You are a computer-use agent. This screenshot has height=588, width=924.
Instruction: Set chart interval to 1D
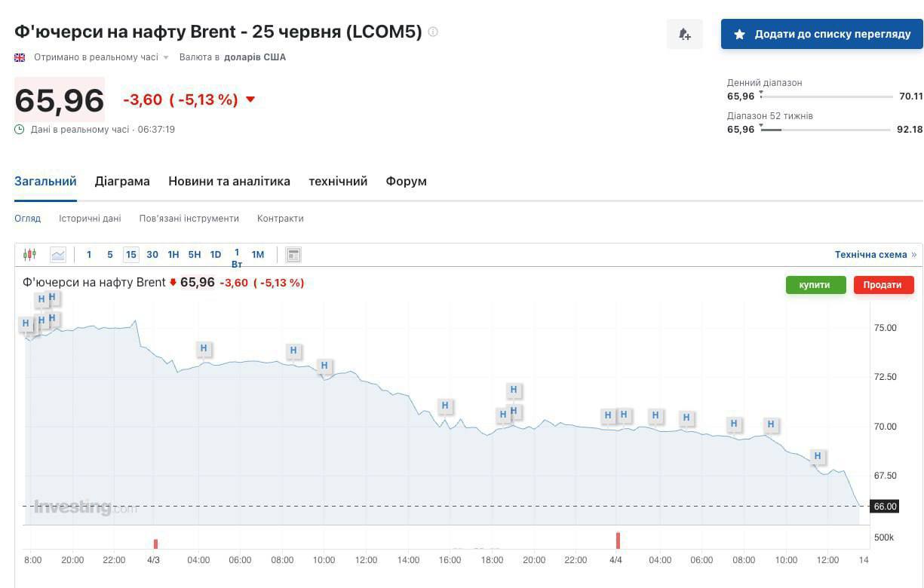(216, 255)
